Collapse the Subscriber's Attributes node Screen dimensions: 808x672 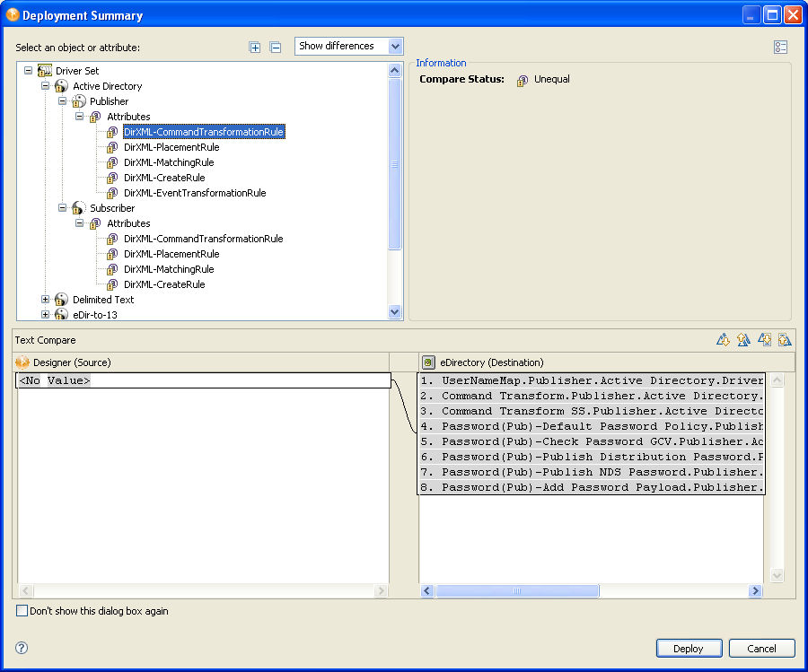[x=79, y=223]
